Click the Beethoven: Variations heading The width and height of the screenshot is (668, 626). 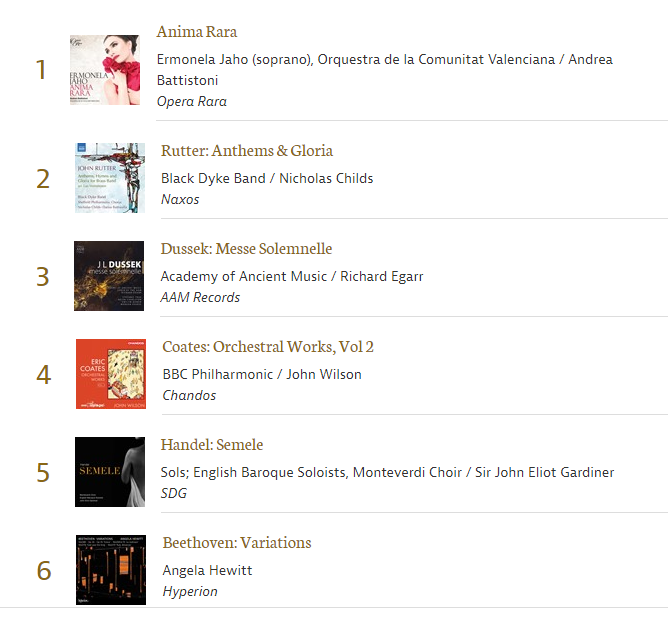(237, 543)
